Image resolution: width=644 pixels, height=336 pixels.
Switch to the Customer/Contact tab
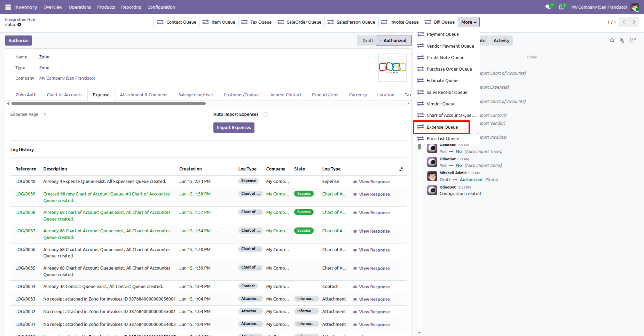242,95
